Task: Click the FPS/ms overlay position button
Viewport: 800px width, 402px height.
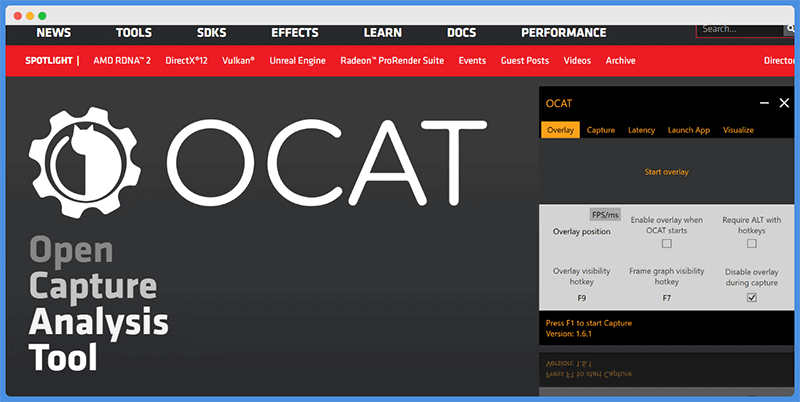Action: [605, 215]
